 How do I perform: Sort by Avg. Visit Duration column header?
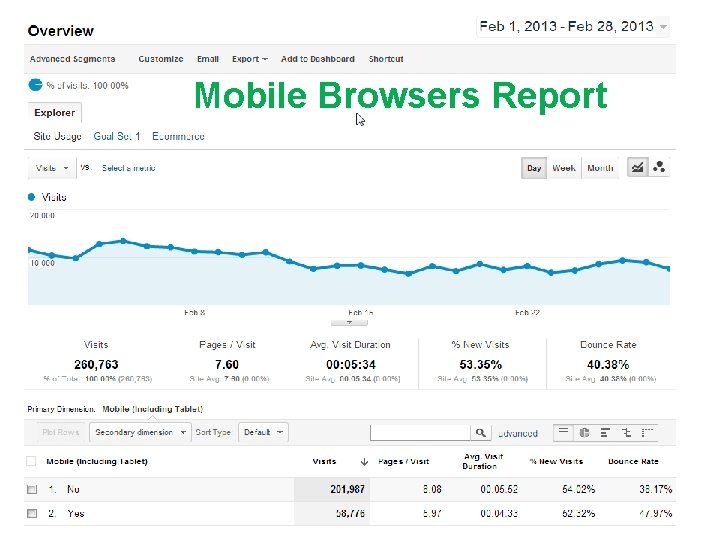pos(483,461)
